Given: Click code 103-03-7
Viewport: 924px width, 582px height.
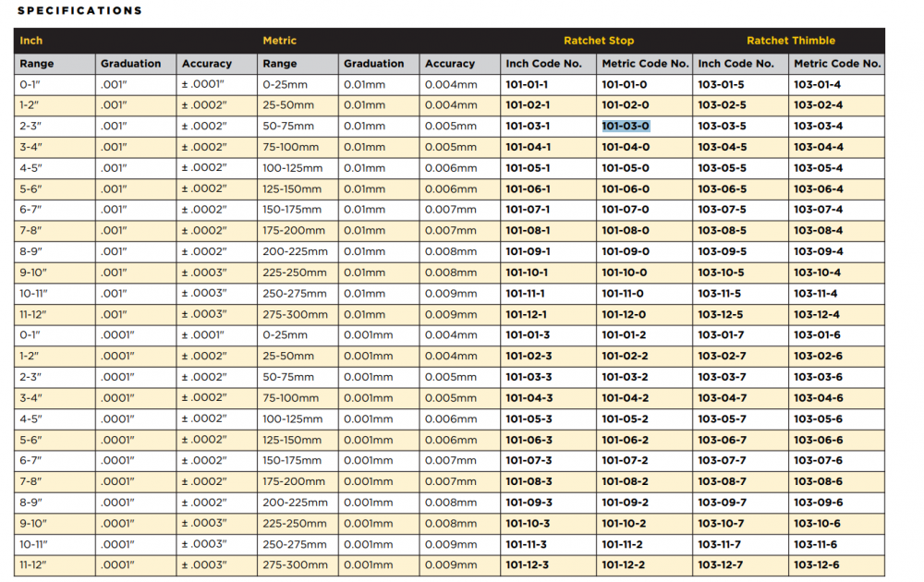Looking at the screenshot, I should tap(722, 377).
